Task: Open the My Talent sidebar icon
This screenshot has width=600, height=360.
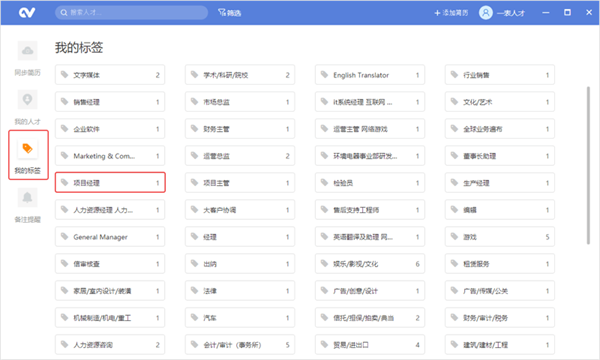Action: click(x=28, y=99)
